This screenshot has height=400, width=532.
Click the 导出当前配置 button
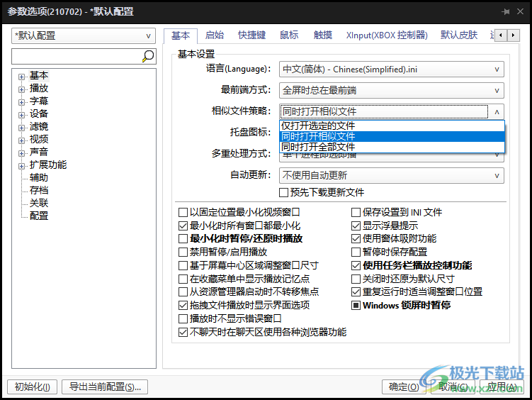[105, 387]
